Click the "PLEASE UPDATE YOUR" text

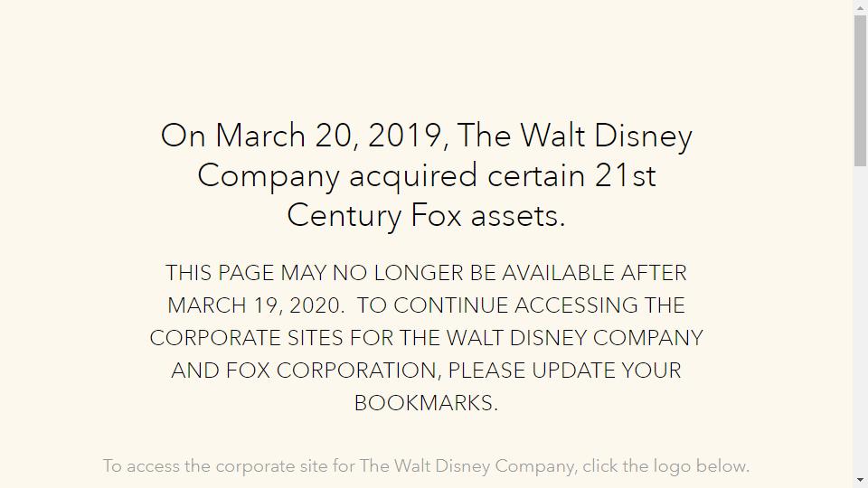tap(564, 371)
